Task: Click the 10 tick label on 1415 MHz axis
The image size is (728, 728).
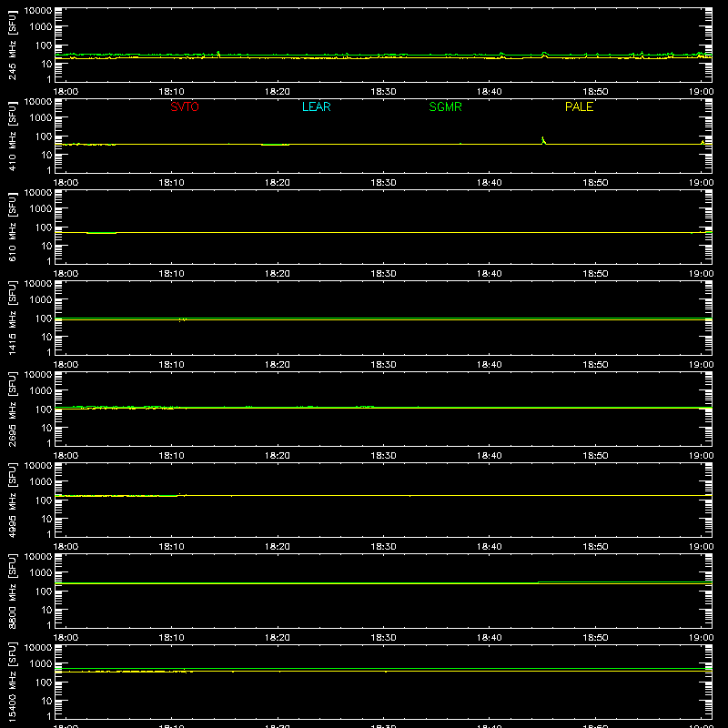Action: point(46,337)
